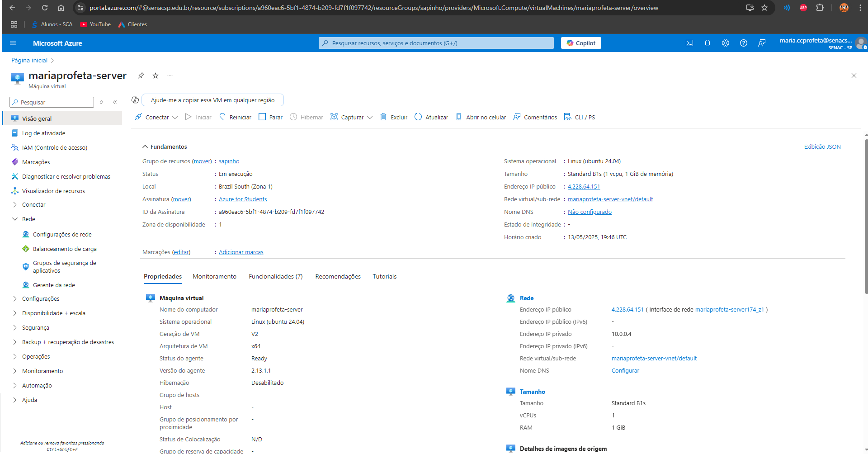Open the Conectar dropdown in toolbar
The width and height of the screenshot is (868, 454).
[x=156, y=117]
